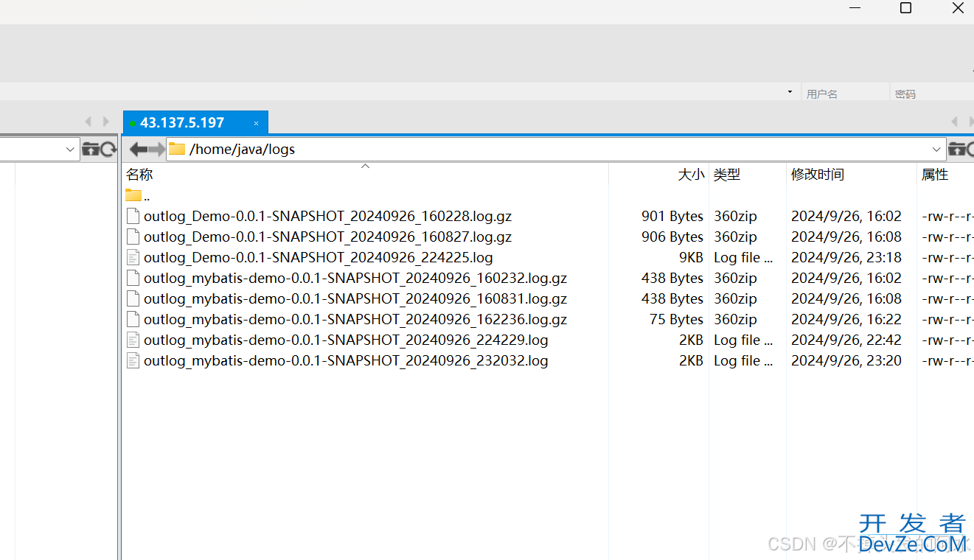Viewport: 974px width, 560px height.
Task: Select outlog_mybatis-demo-0.0.1-SNAPSHOT_20240926_224229.log
Action: coord(346,340)
